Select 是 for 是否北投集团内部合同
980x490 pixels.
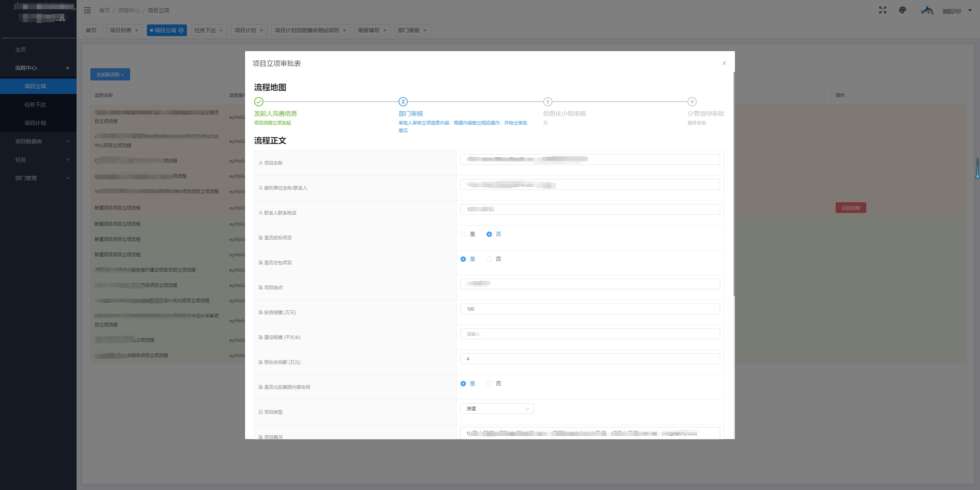coord(463,383)
